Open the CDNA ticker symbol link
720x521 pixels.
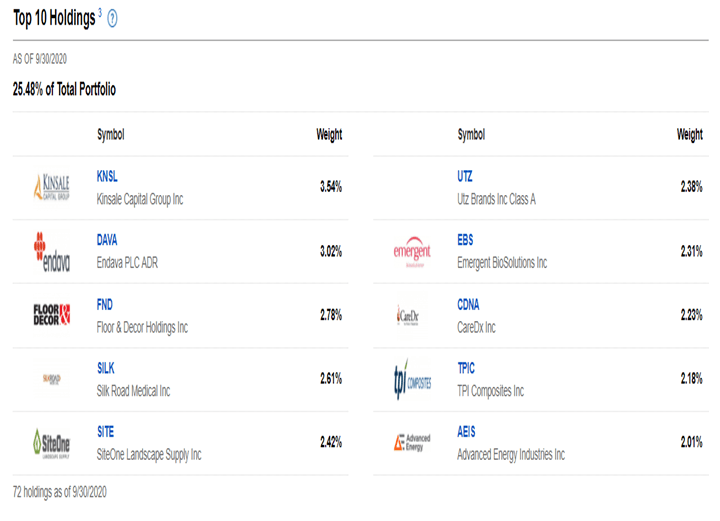(x=468, y=304)
